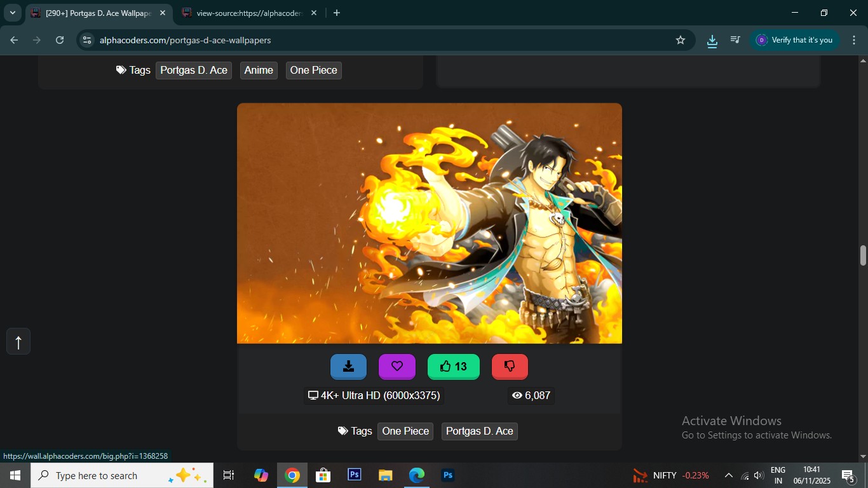
Task: Expand the tab search dropdown arrow
Action: [12, 13]
